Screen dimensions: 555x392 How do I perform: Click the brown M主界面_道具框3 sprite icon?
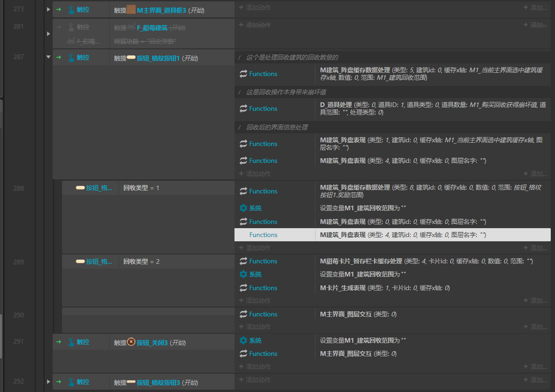coord(131,10)
